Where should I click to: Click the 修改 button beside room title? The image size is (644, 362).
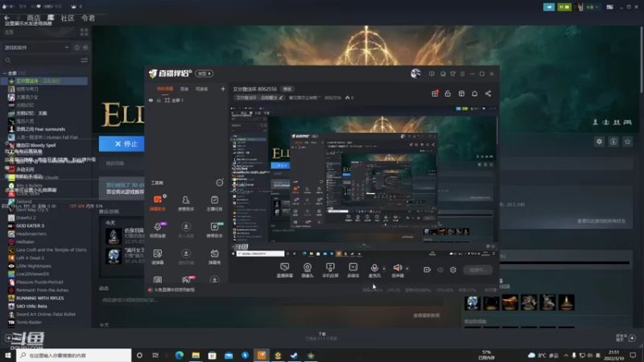point(287,88)
